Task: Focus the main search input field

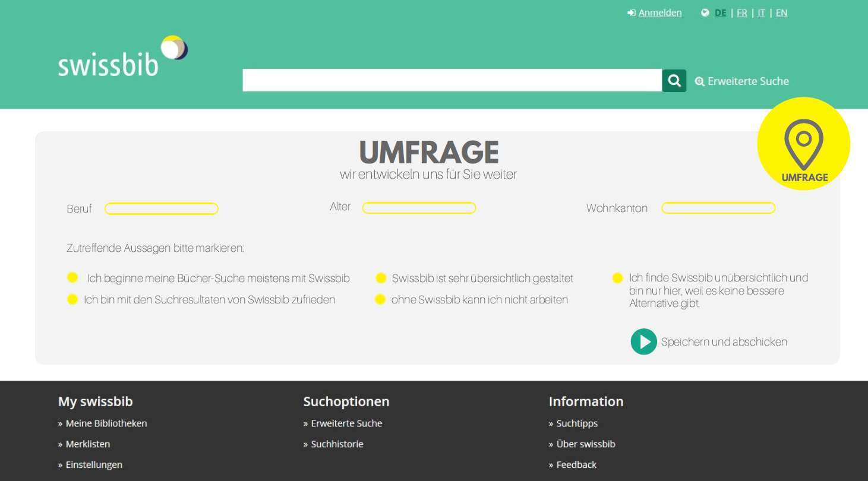Action: coord(452,80)
